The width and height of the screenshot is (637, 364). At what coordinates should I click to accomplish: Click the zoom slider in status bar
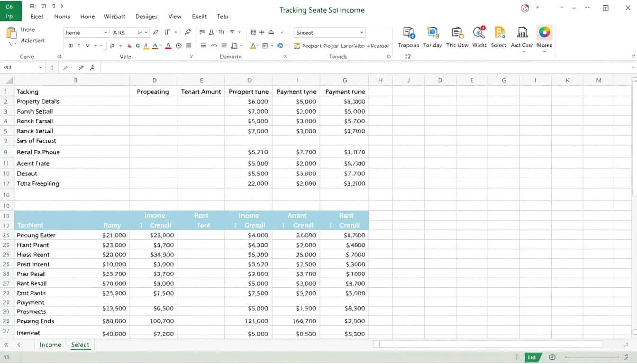tap(592, 357)
